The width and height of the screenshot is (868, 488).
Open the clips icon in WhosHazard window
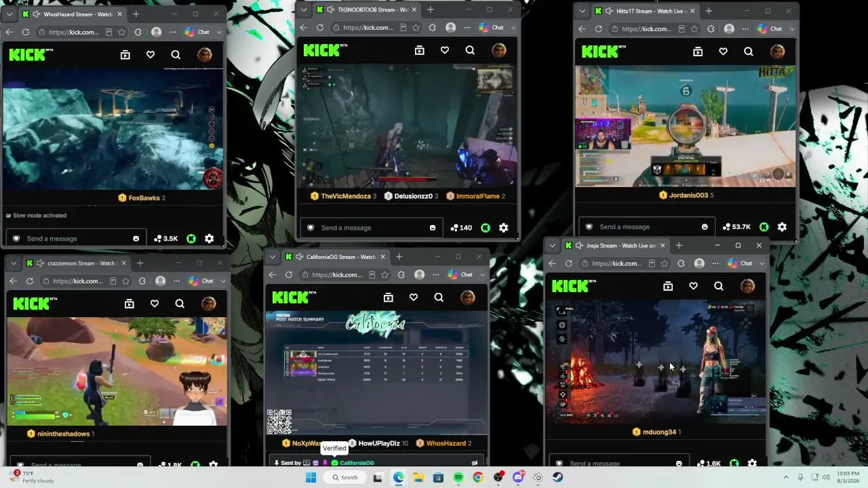125,55
